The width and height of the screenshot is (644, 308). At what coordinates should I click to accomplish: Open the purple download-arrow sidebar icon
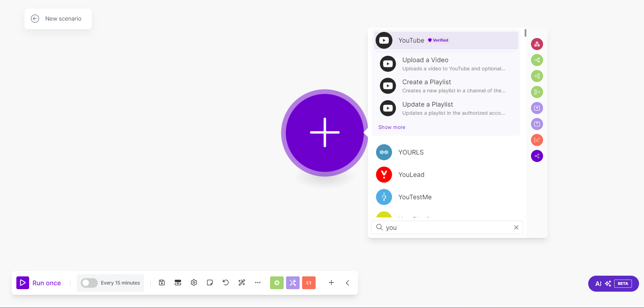(x=537, y=108)
